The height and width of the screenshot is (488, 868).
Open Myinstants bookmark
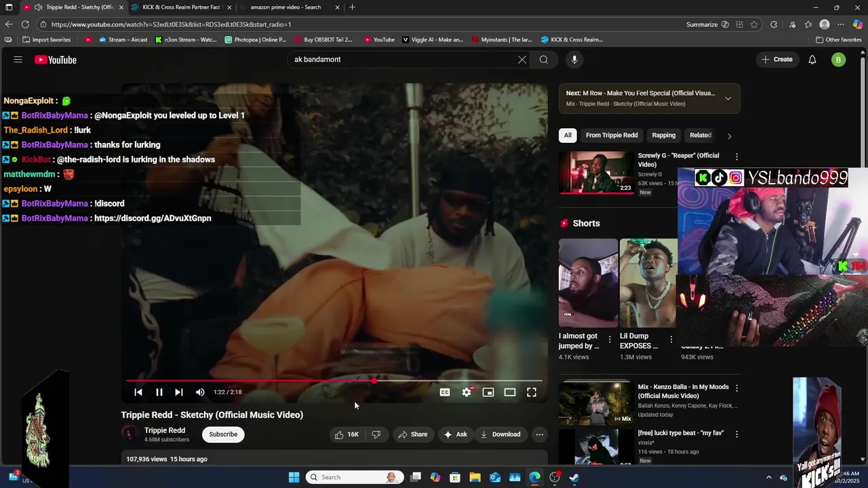pyautogui.click(x=502, y=39)
